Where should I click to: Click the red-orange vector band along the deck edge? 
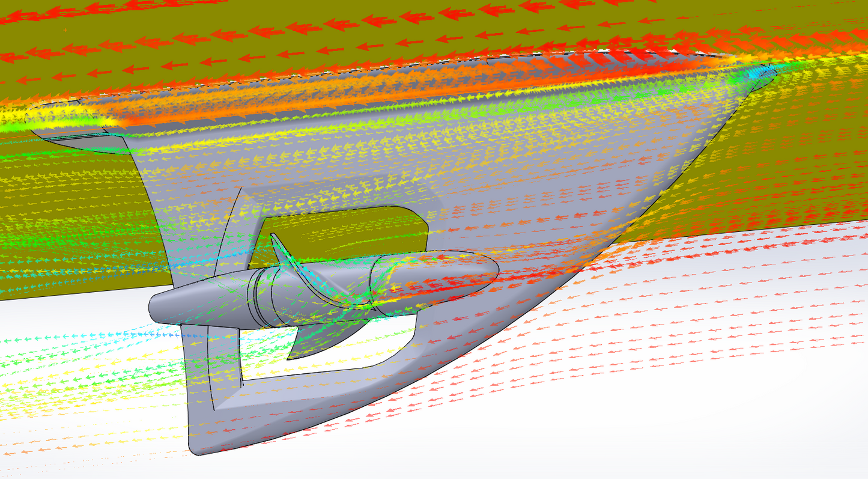pyautogui.click(x=420, y=90)
